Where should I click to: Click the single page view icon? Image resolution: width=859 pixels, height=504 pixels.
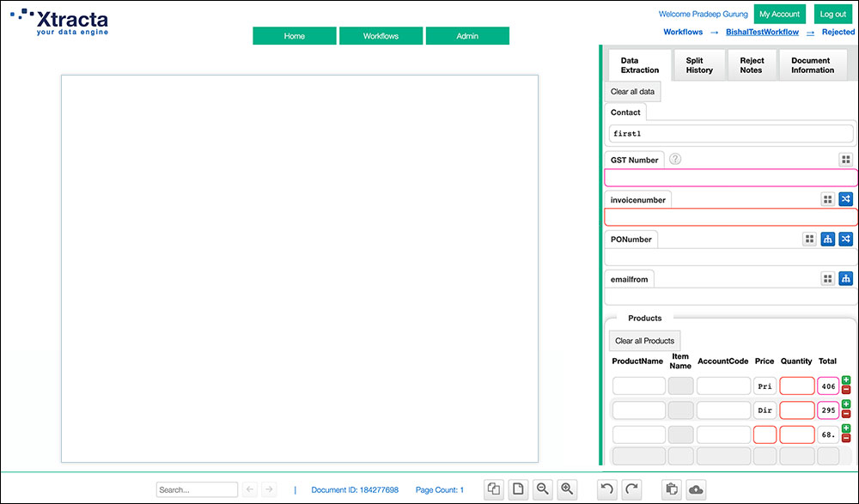point(519,489)
